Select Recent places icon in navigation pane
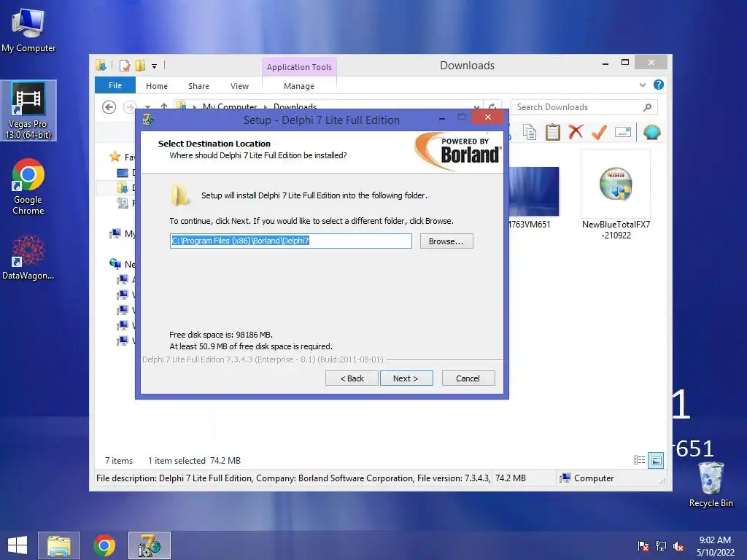 pos(123,203)
